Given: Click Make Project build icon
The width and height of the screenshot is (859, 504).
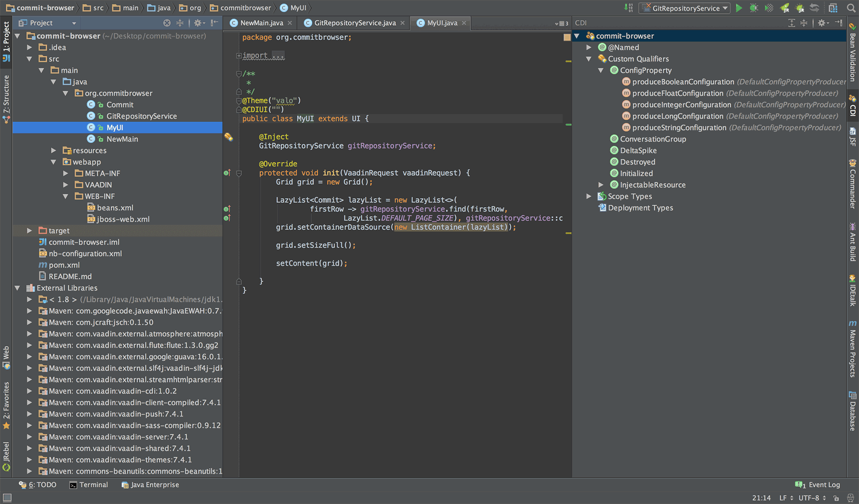Looking at the screenshot, I should [x=629, y=8].
